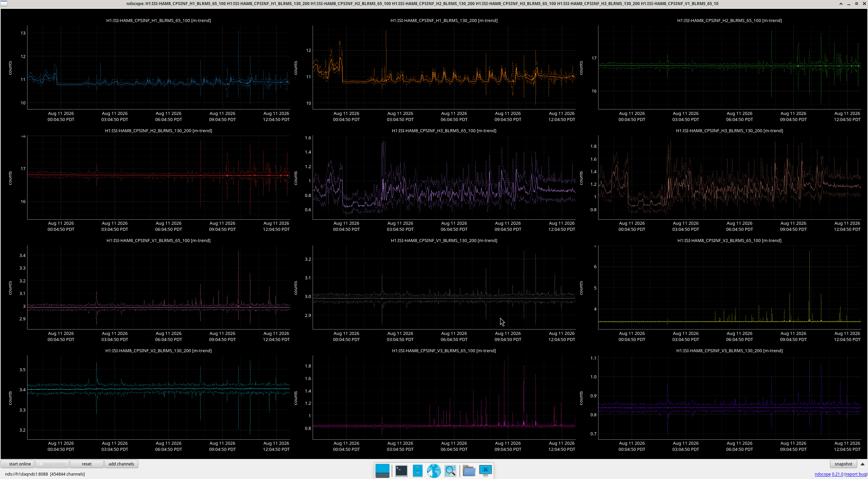Open the blue folder icon in taskbar
Viewport: 868px width, 479px height.
point(469,471)
